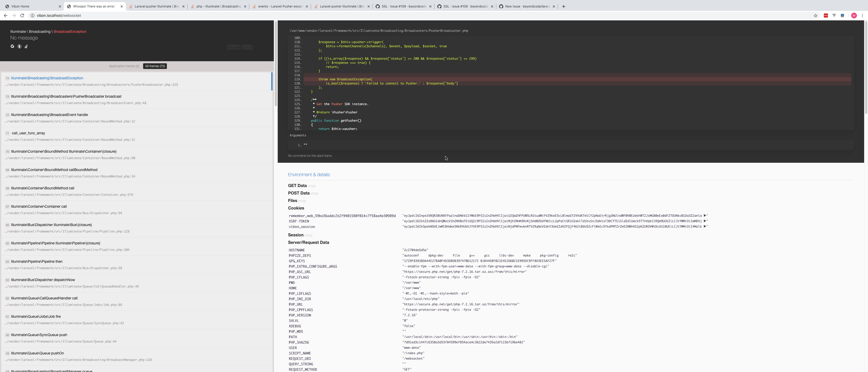Switch to 'New Issue - beyondcode' GitHub tab
Image resolution: width=868 pixels, height=372 pixels.
tap(527, 6)
